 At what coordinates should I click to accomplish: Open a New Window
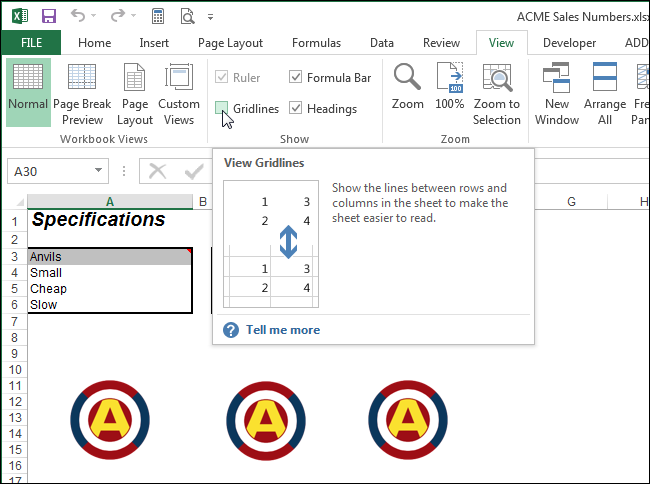[x=557, y=94]
